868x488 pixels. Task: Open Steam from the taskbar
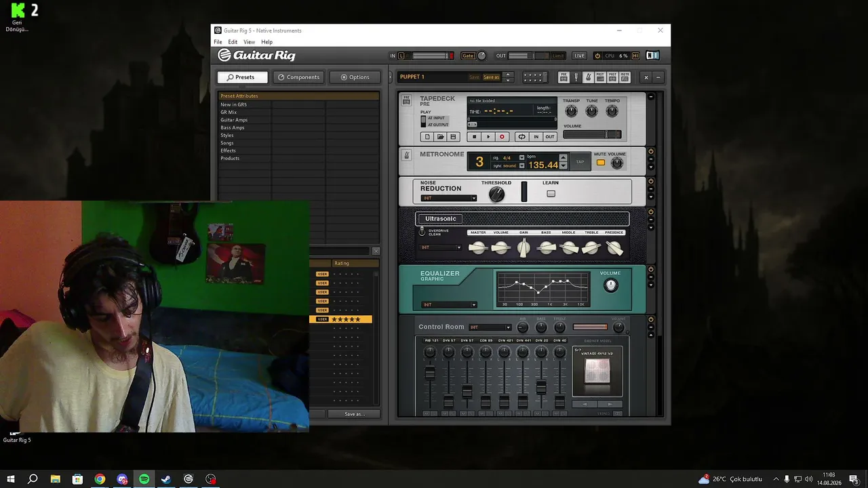tap(166, 479)
